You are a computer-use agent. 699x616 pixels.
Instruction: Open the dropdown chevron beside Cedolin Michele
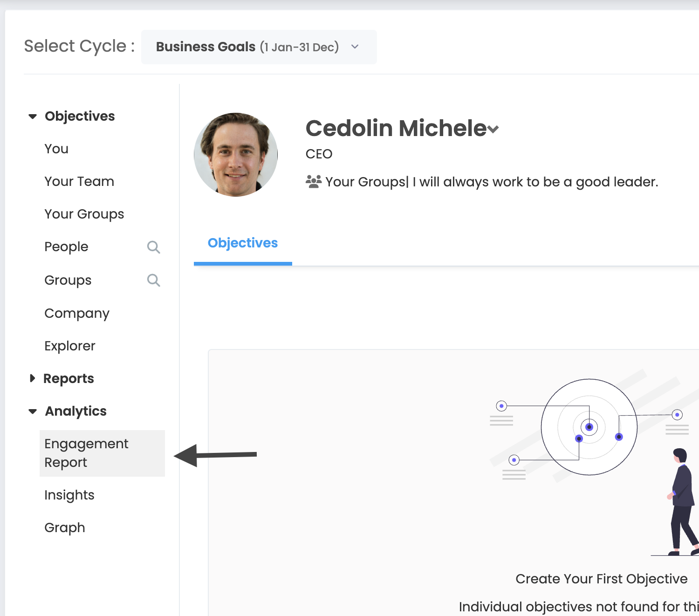point(493,130)
